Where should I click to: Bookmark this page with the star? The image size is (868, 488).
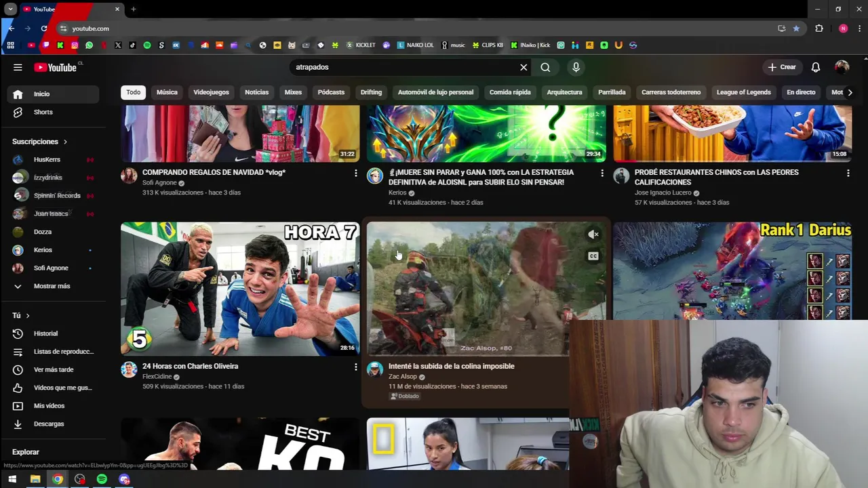[x=796, y=28]
